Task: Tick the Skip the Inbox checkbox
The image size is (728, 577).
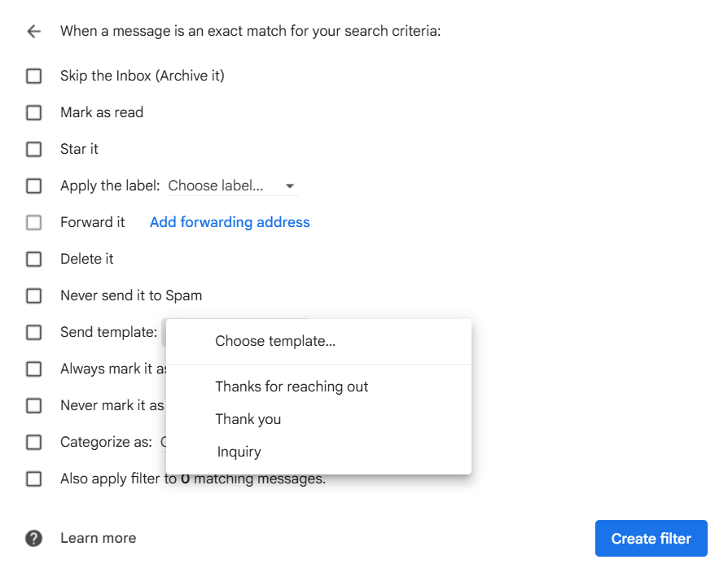Action: pos(33,76)
